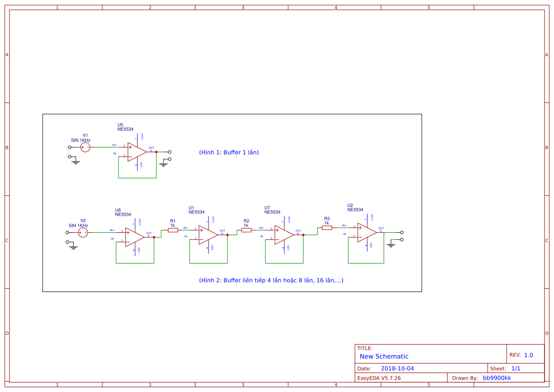Viewport: 554px width, 392px height.
Task: Click the EasyEDA V5.7.26 label
Action: coord(379,378)
